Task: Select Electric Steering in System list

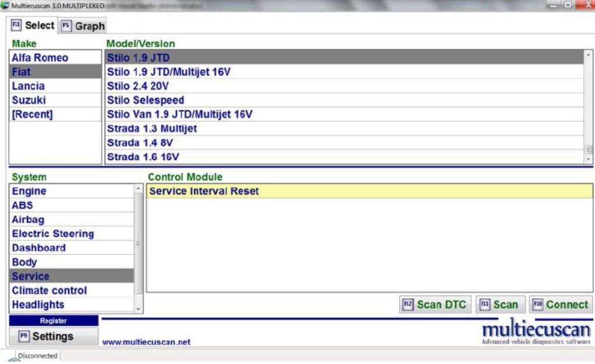Action: (x=72, y=234)
